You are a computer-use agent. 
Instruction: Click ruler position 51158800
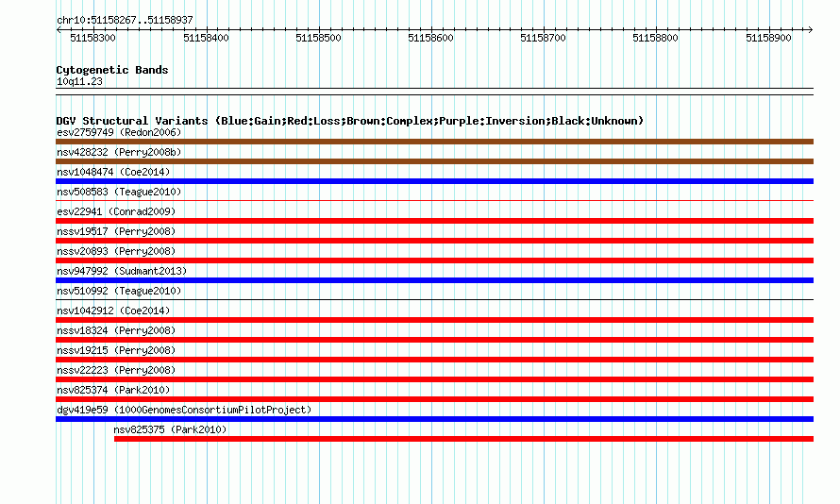pyautogui.click(x=656, y=38)
